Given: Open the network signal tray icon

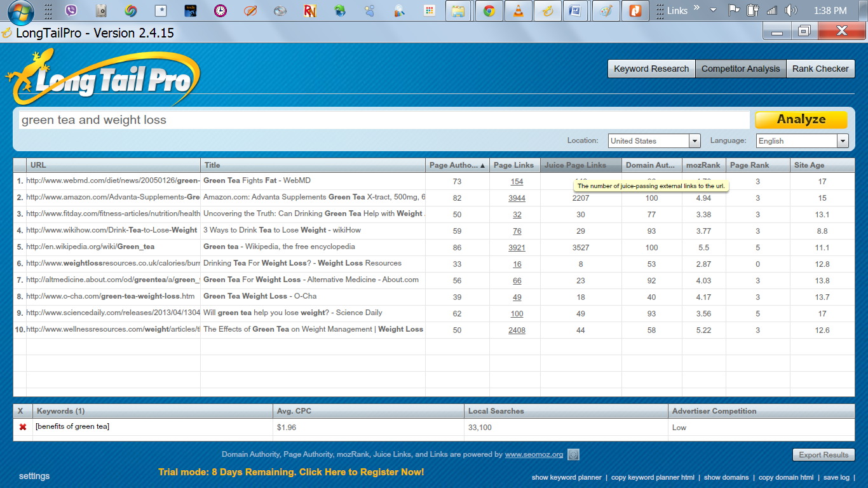Looking at the screenshot, I should click(771, 10).
